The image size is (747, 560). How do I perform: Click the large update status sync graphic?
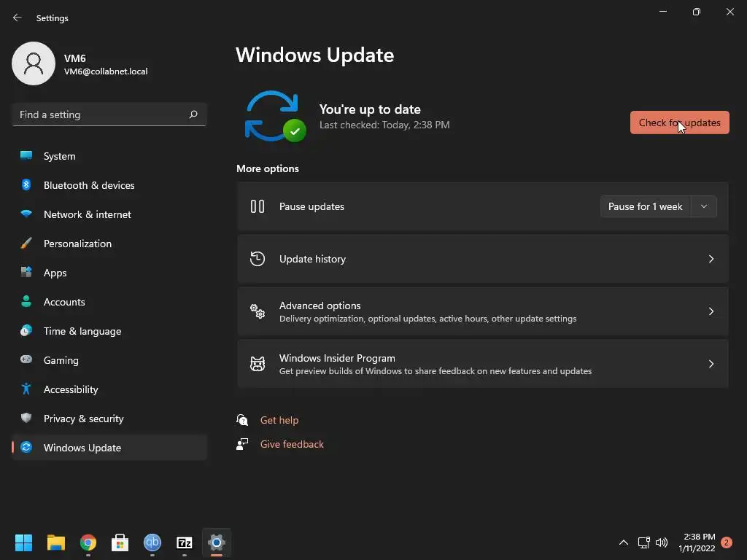point(275,116)
